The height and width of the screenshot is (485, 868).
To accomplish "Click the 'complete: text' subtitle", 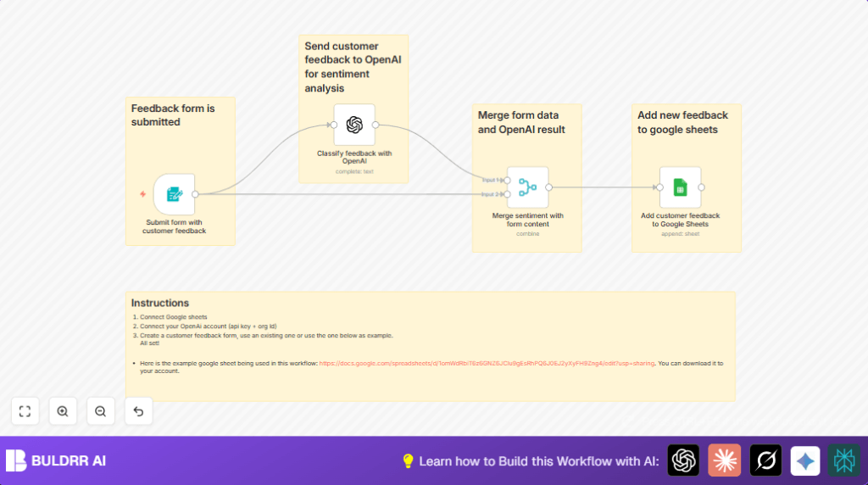I will (354, 171).
